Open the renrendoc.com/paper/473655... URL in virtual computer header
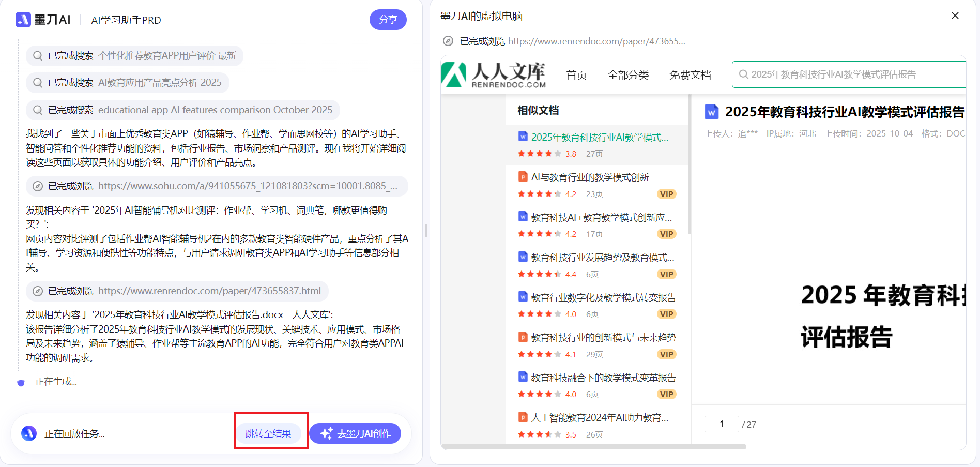 (x=596, y=41)
